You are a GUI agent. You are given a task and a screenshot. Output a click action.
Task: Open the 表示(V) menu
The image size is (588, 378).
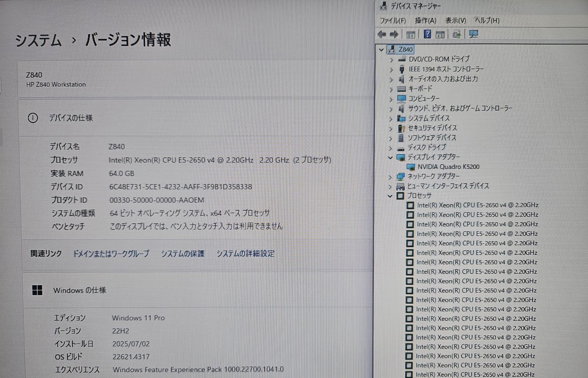coord(456,21)
